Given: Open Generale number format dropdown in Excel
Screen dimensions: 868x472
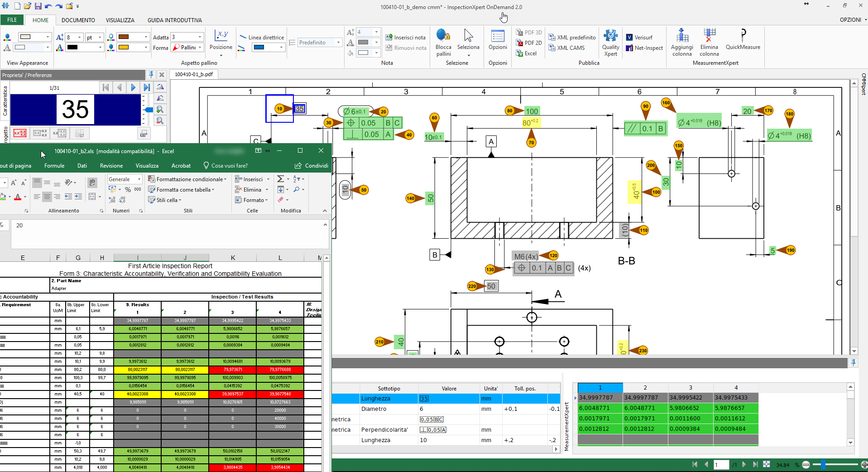Looking at the screenshot, I should 139,179.
